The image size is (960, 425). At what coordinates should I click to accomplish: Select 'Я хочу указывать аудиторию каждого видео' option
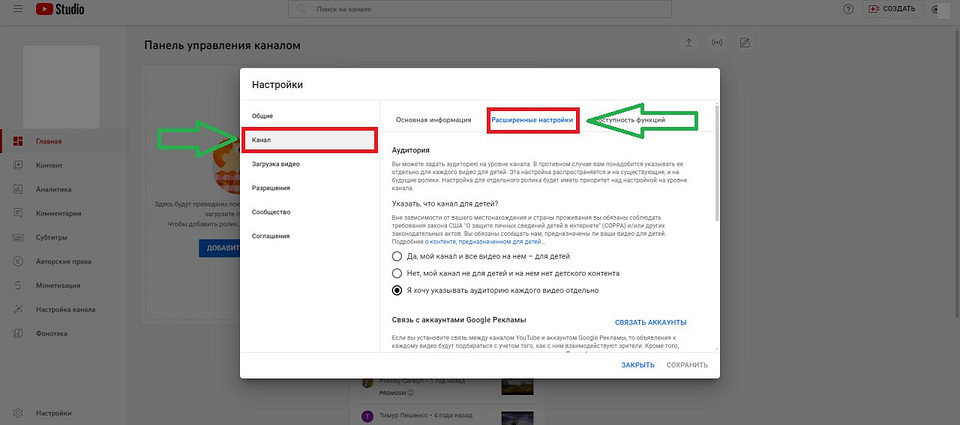(398, 290)
